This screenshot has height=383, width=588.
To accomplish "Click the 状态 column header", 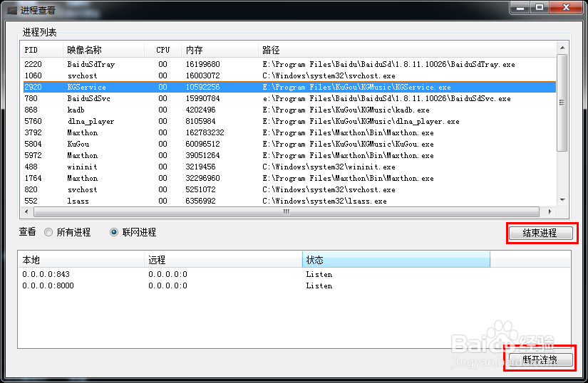I will coord(396,260).
